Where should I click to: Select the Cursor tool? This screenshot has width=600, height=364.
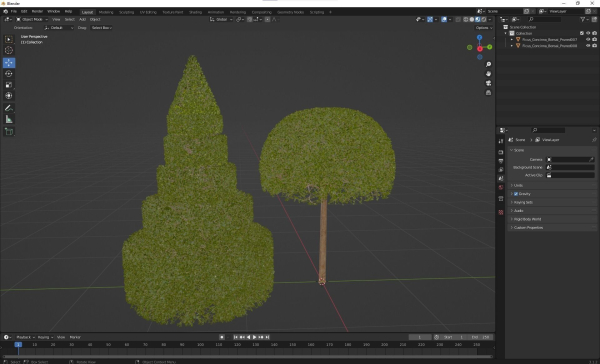(9, 50)
